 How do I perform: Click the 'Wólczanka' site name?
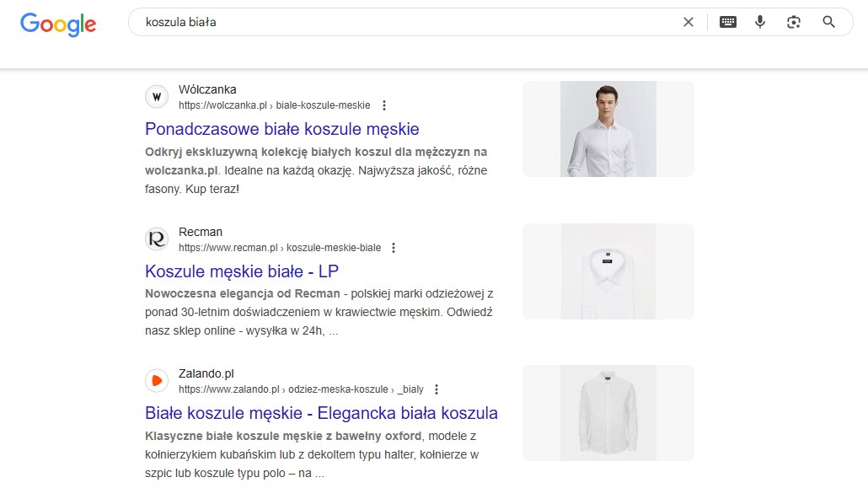coord(207,89)
